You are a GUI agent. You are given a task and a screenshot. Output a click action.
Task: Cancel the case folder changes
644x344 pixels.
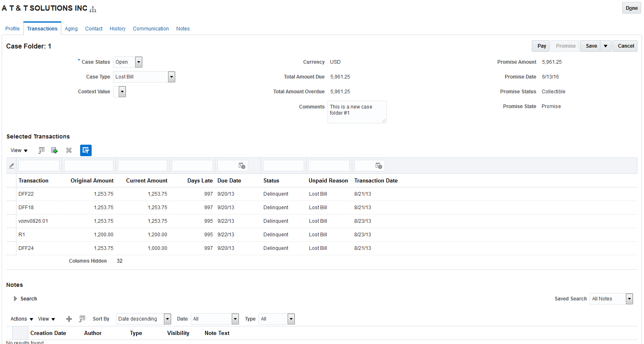point(626,46)
